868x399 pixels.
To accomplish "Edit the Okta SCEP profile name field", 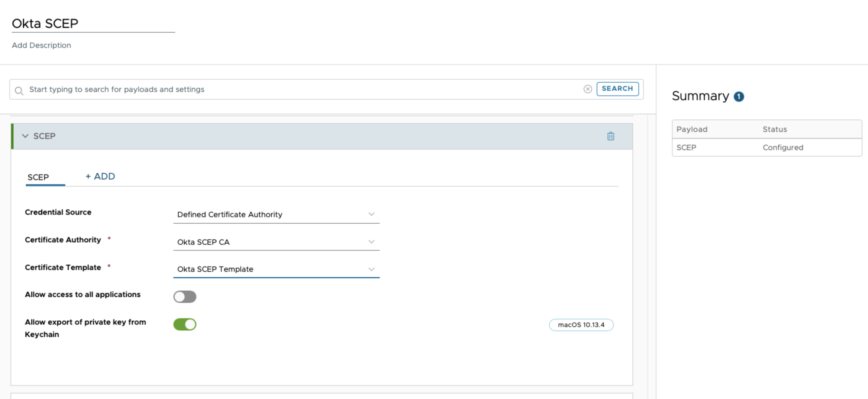I will pos(93,24).
